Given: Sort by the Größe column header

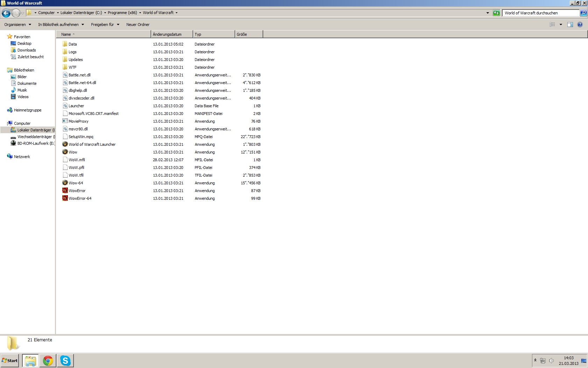Looking at the screenshot, I should 249,34.
